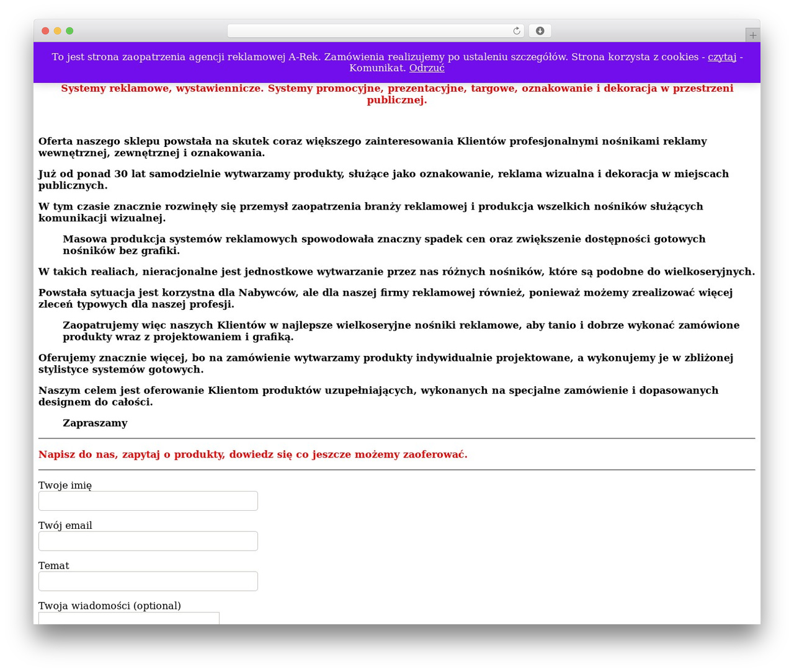Select the 'Twój email' input box

pyautogui.click(x=148, y=541)
